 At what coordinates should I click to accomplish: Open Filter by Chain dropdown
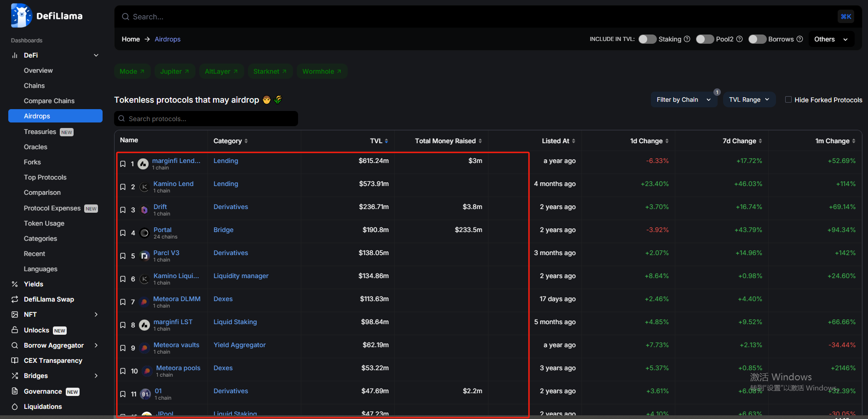point(684,99)
